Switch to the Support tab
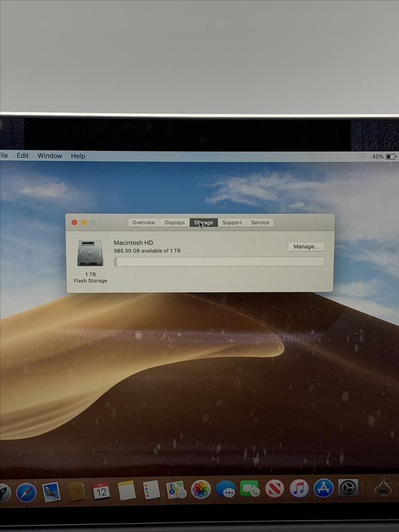Image resolution: width=399 pixels, height=532 pixels. tap(232, 223)
